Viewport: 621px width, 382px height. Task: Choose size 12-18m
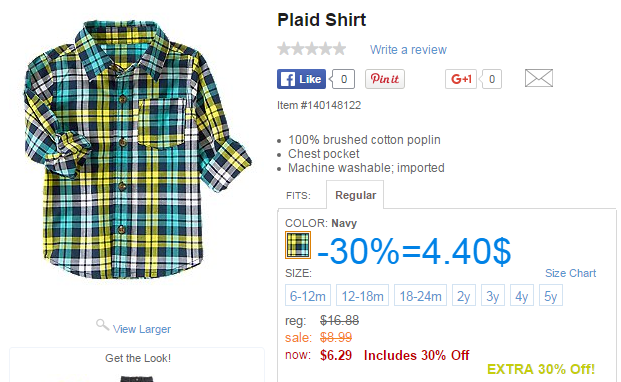pyautogui.click(x=362, y=295)
